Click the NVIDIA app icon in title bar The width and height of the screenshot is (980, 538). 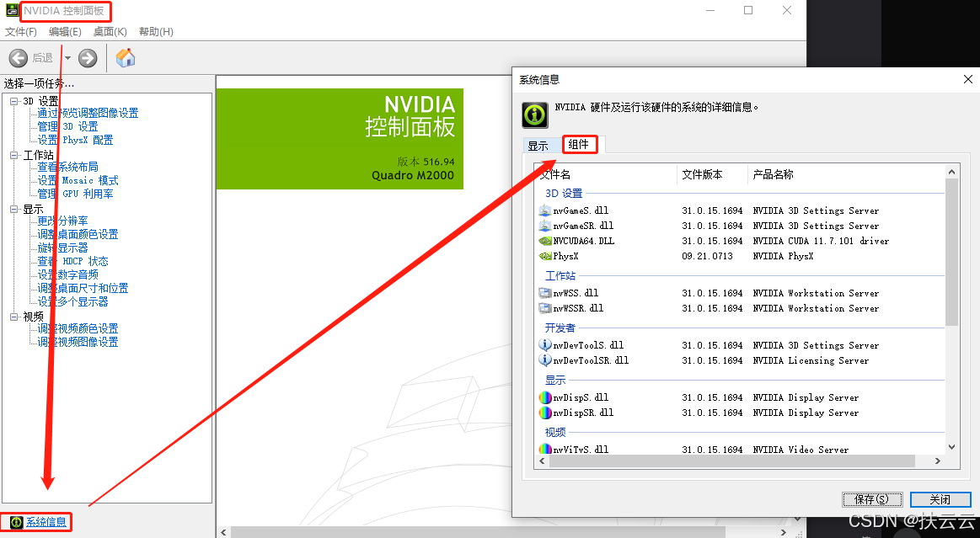coord(12,11)
